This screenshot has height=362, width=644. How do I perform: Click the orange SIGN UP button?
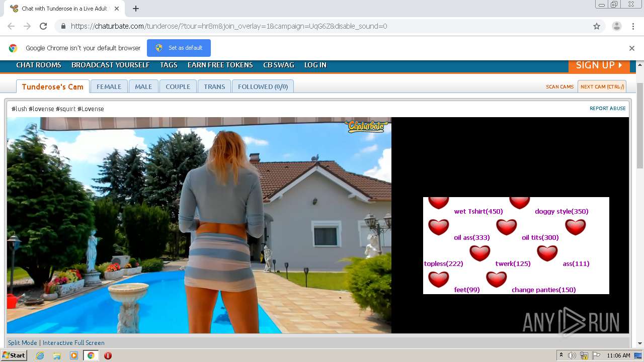pyautogui.click(x=599, y=65)
